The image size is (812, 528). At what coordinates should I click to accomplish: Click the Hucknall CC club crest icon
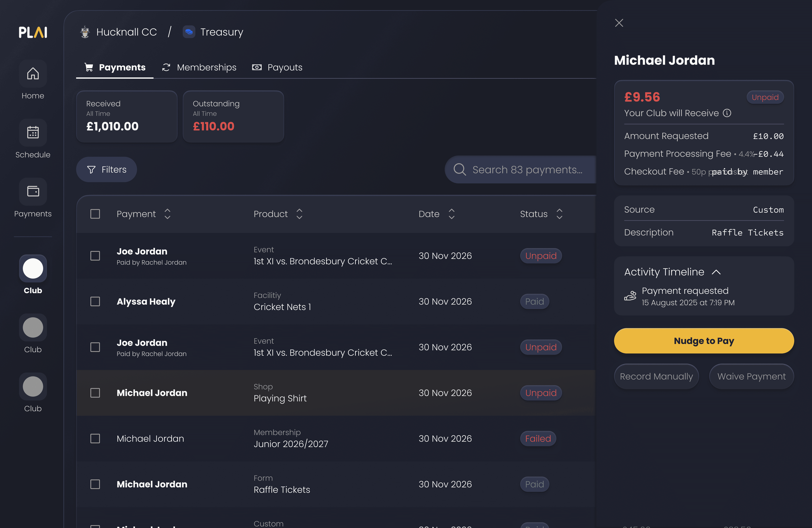pyautogui.click(x=85, y=32)
